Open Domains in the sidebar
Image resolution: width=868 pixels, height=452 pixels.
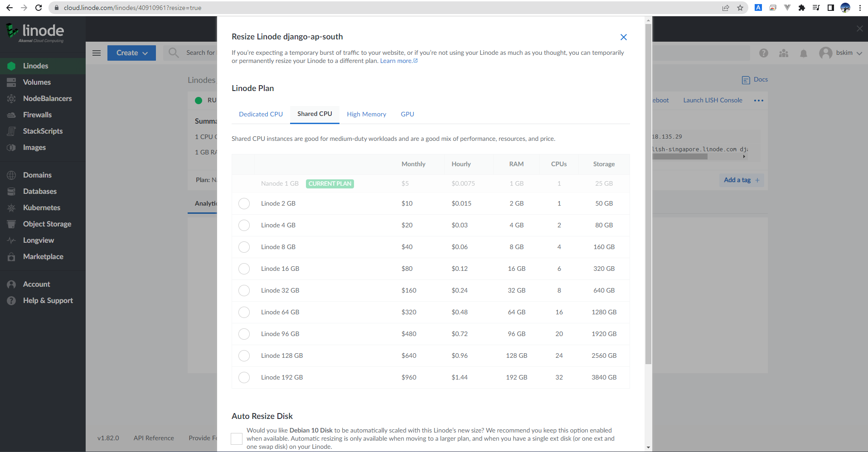tap(43, 175)
